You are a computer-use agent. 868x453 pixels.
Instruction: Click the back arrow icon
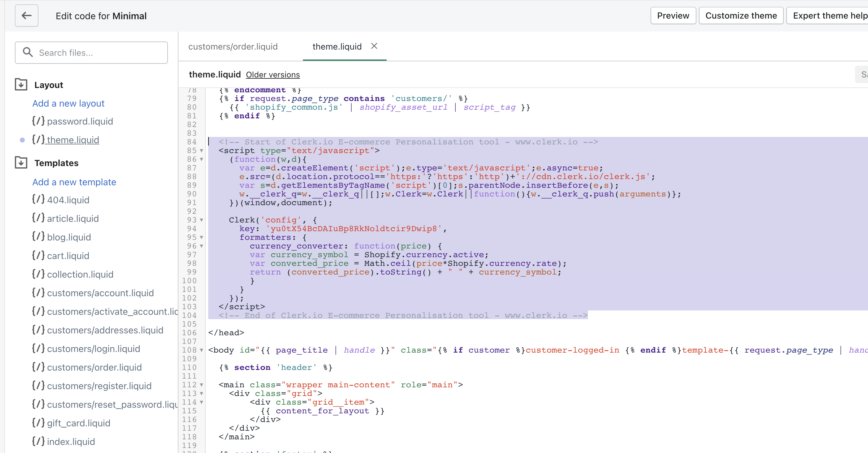(26, 15)
